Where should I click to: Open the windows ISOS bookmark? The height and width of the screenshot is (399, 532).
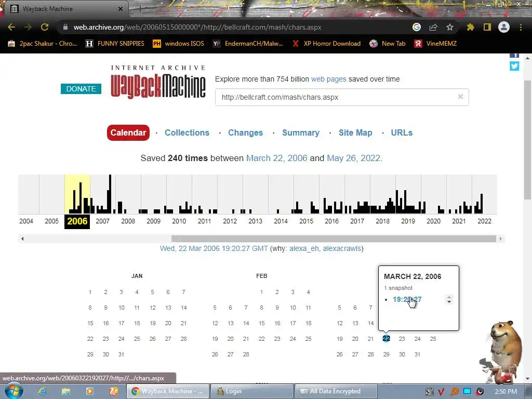(x=179, y=44)
